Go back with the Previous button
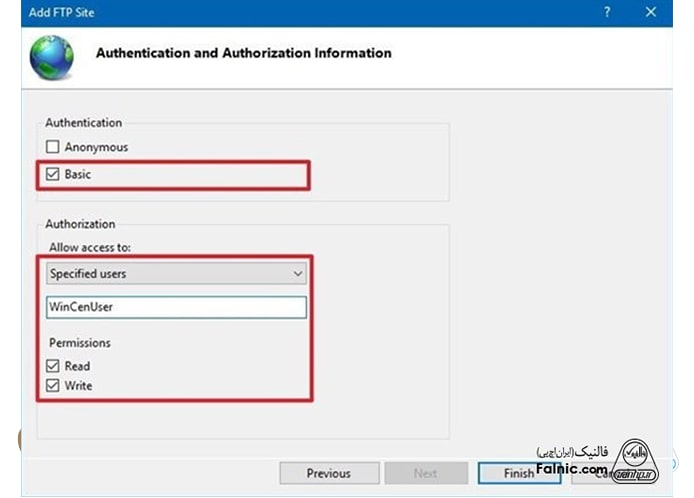 point(329,473)
